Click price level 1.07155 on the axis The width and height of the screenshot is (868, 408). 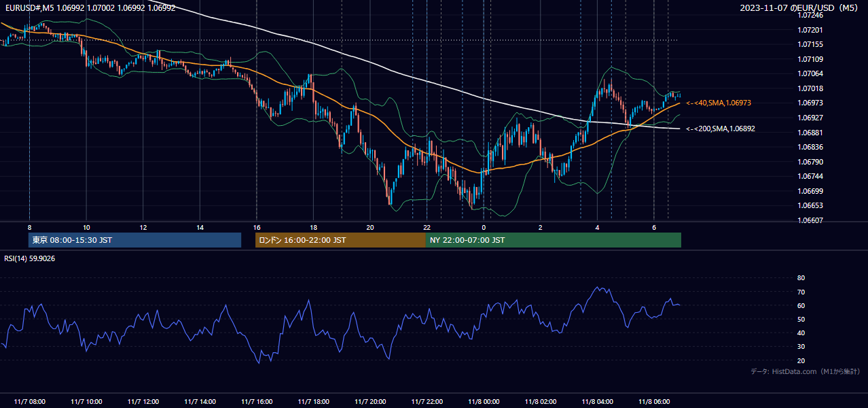coord(810,44)
